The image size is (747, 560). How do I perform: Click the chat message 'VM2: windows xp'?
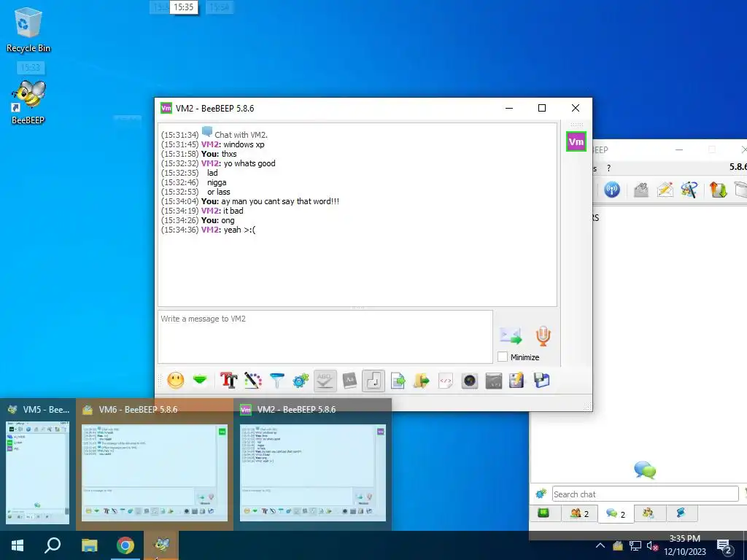(x=233, y=144)
